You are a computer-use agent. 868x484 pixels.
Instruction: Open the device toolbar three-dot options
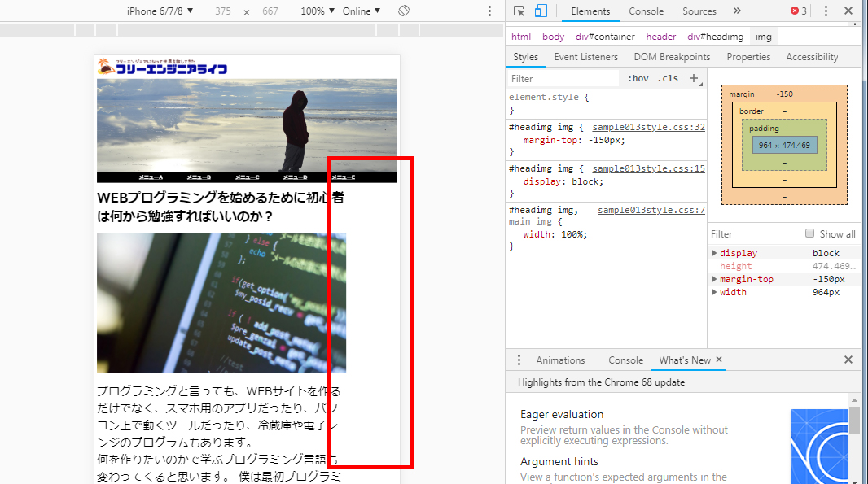pos(489,11)
